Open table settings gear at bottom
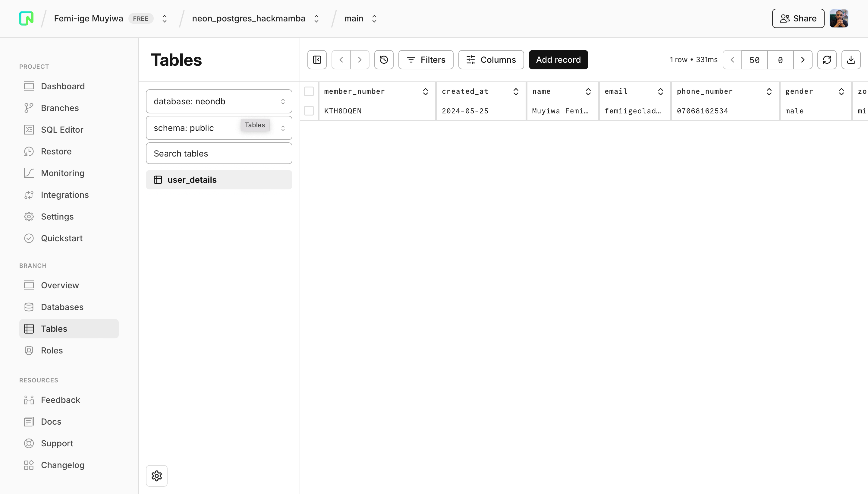The width and height of the screenshot is (868, 494). 157,476
